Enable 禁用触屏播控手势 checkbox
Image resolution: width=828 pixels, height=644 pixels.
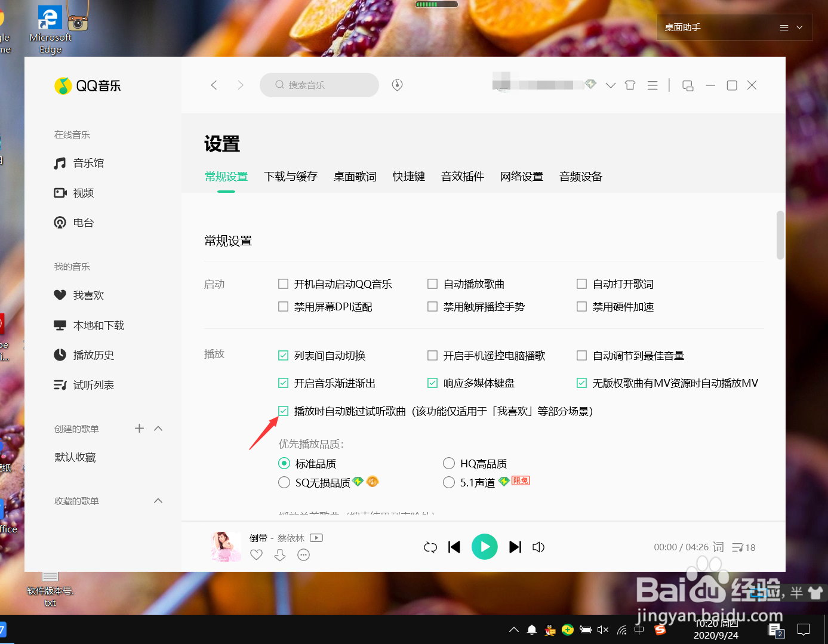(x=432, y=306)
